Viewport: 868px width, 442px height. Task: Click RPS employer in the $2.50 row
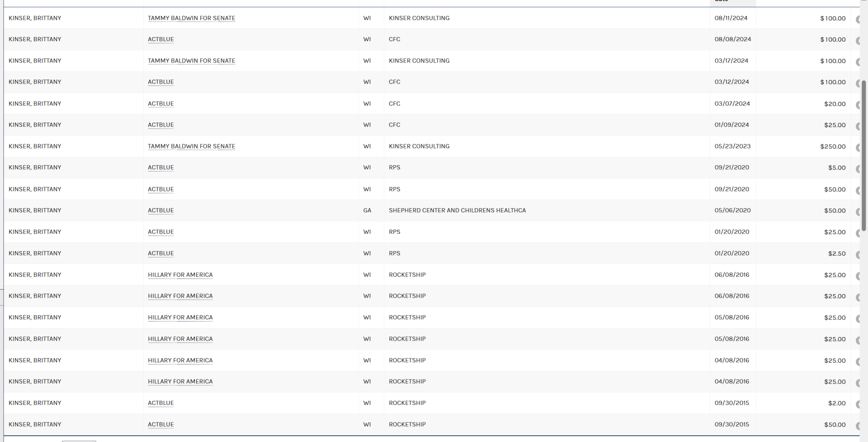(394, 253)
